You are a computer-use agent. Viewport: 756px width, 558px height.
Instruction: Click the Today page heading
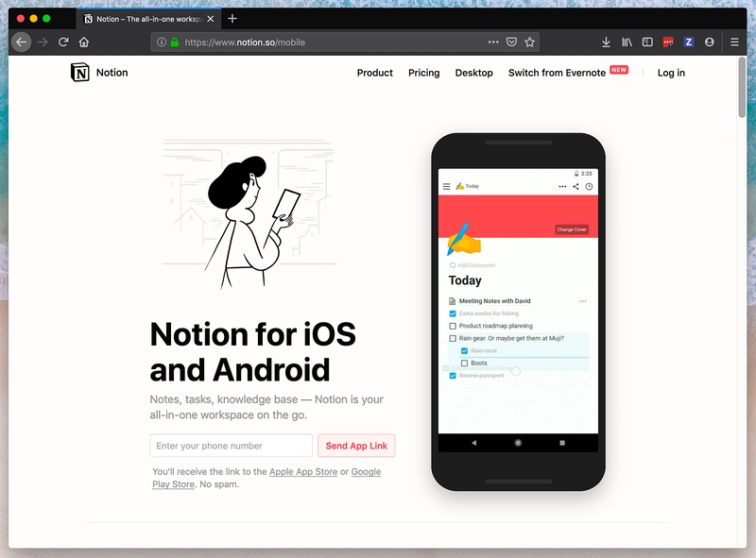465,280
